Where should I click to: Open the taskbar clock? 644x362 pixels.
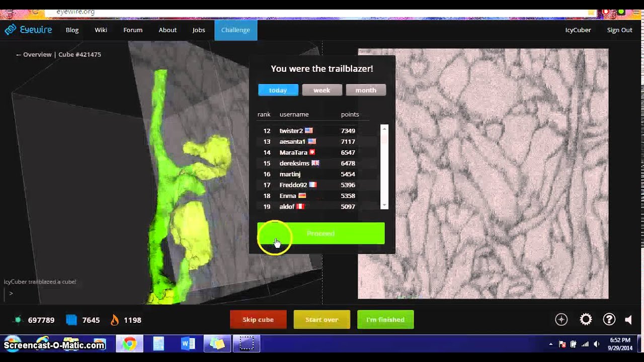pyautogui.click(x=619, y=344)
